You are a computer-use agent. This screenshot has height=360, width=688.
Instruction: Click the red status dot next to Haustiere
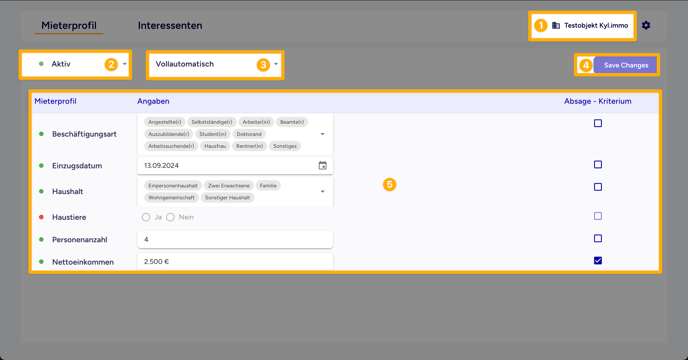pyautogui.click(x=41, y=217)
